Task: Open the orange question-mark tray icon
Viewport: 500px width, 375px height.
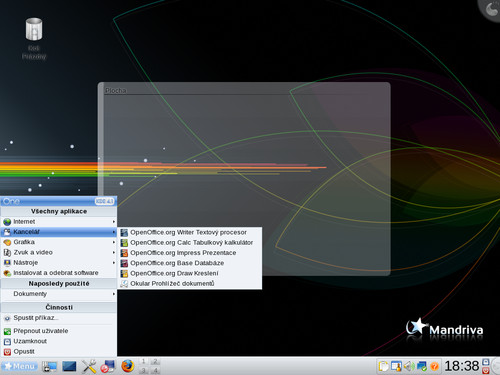Action: [434, 366]
